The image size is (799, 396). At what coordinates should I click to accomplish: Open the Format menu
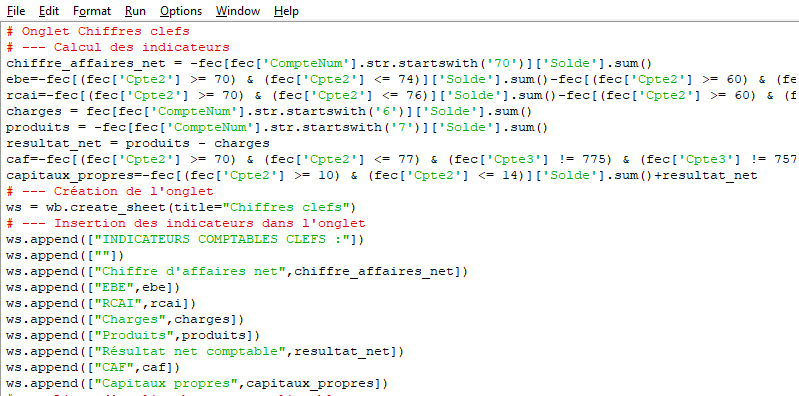92,11
